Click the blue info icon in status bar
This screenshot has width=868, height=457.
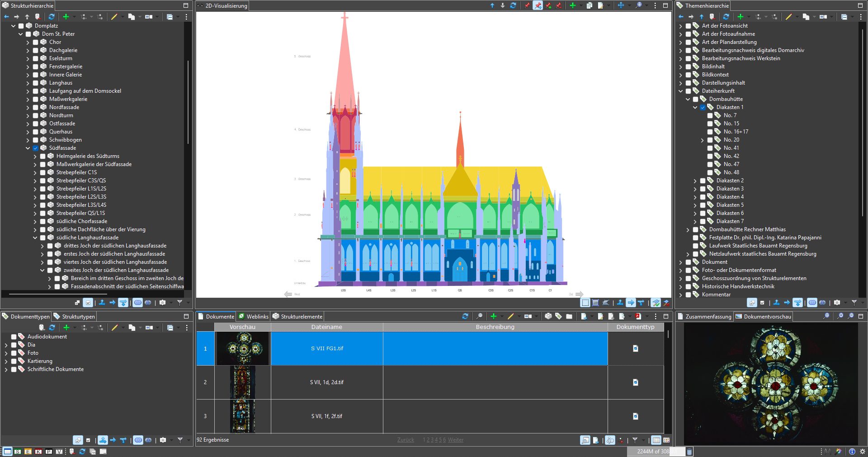(852, 452)
